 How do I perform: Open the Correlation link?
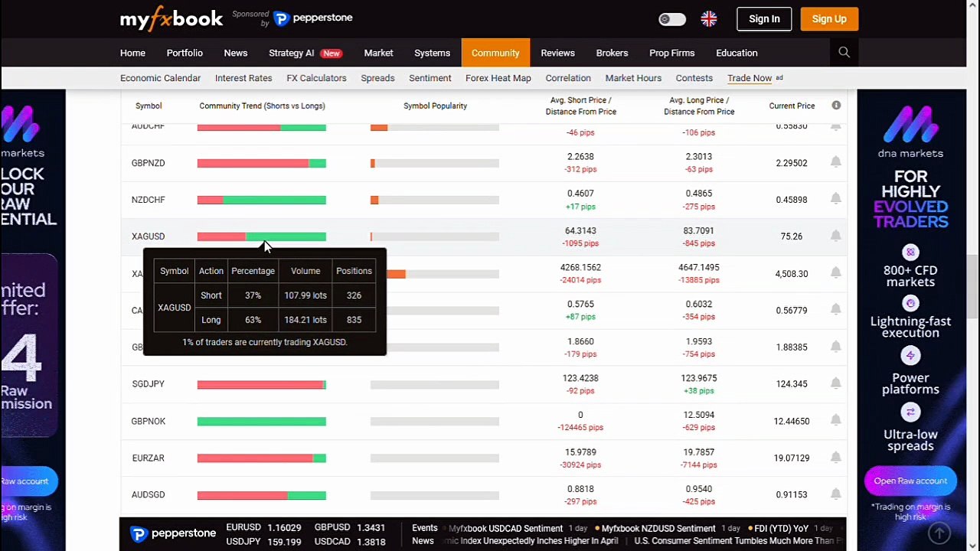(568, 78)
